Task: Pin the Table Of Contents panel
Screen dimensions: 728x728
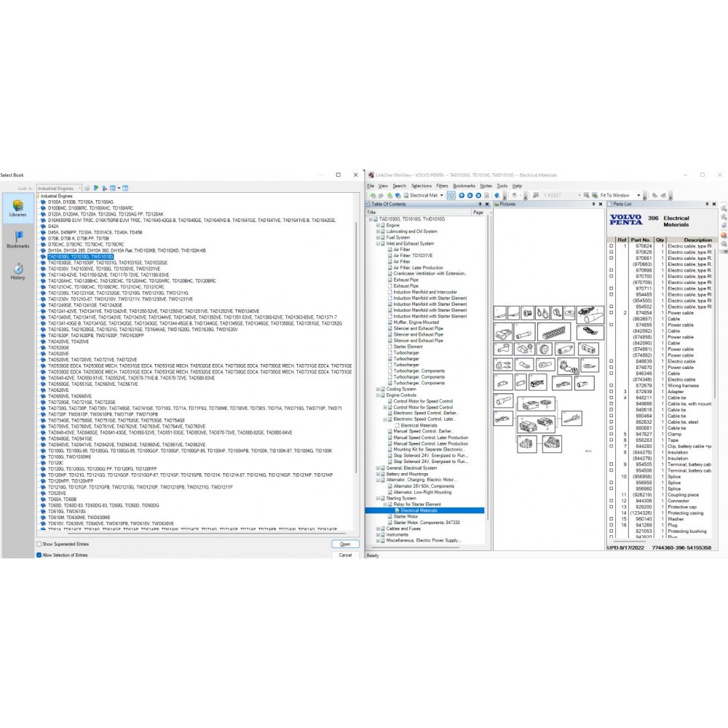Action: [x=479, y=205]
